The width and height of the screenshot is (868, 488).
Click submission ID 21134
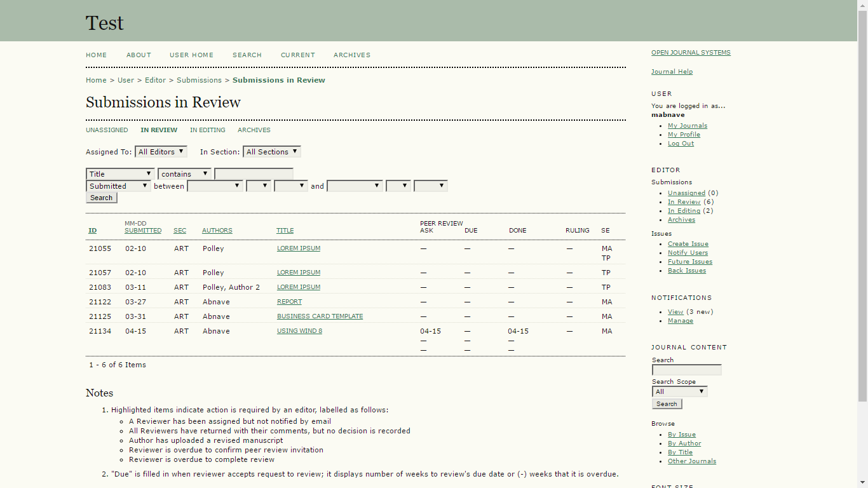tap(100, 331)
